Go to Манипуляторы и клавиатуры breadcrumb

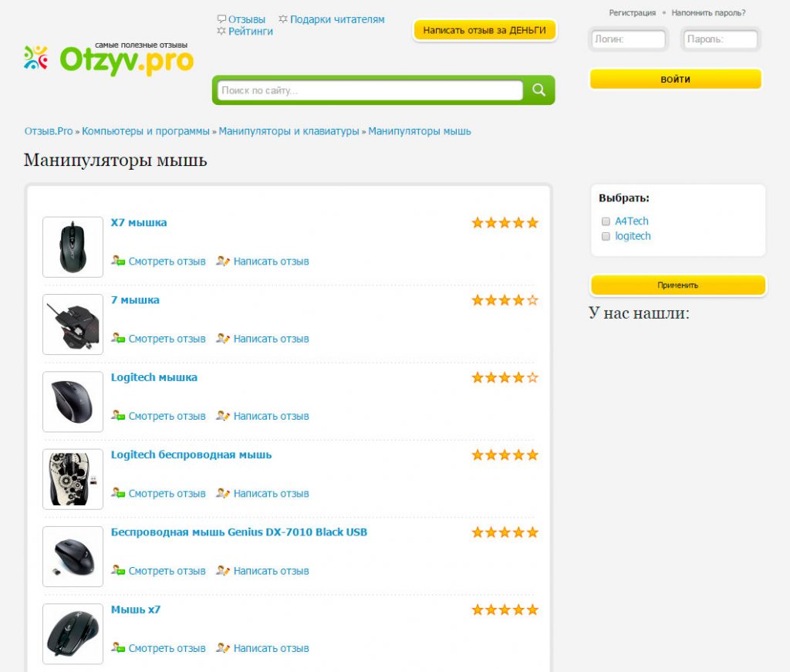289,131
